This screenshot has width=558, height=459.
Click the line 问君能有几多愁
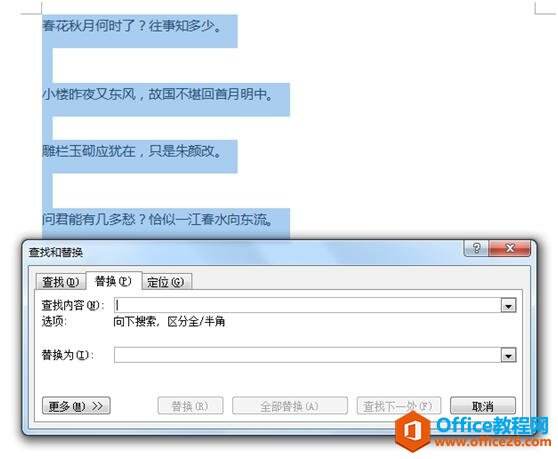click(x=158, y=220)
